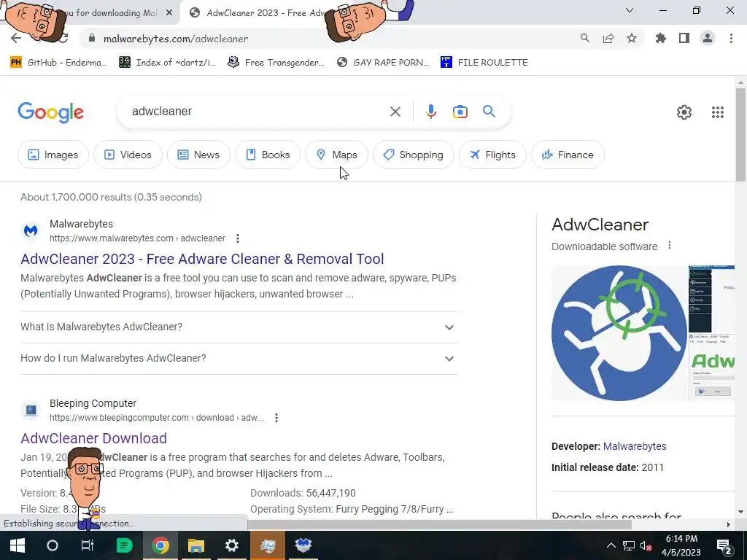Open Malwarebytes developer link in knowledge panel
The image size is (747, 560).
pyautogui.click(x=635, y=446)
